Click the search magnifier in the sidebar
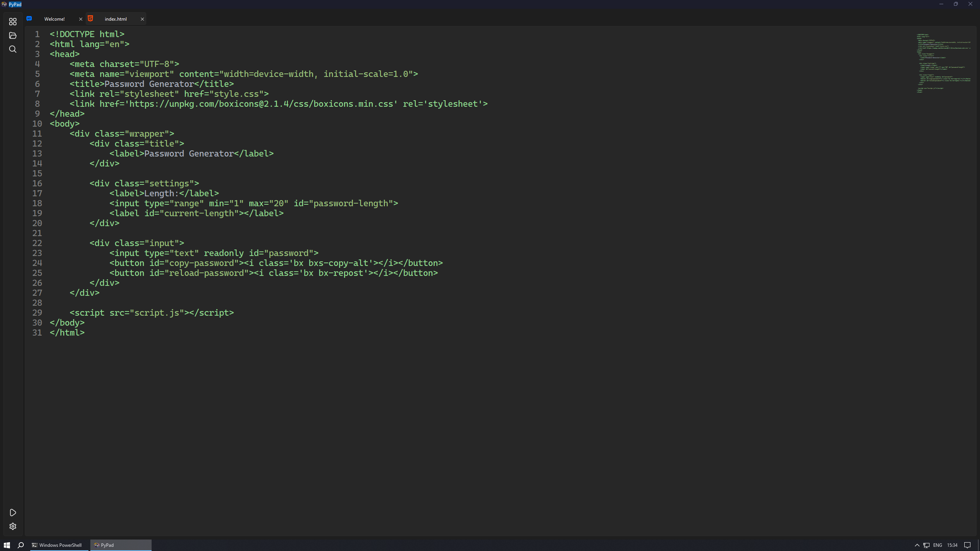 pyautogui.click(x=13, y=49)
